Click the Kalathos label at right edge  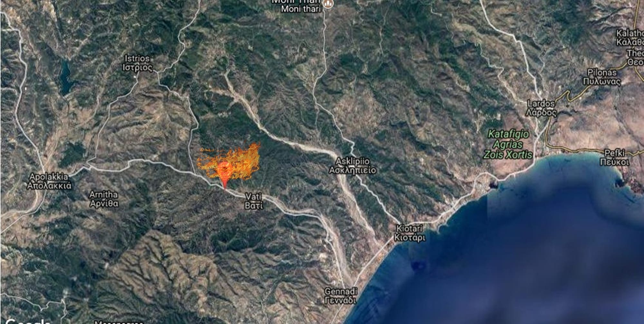point(630,38)
